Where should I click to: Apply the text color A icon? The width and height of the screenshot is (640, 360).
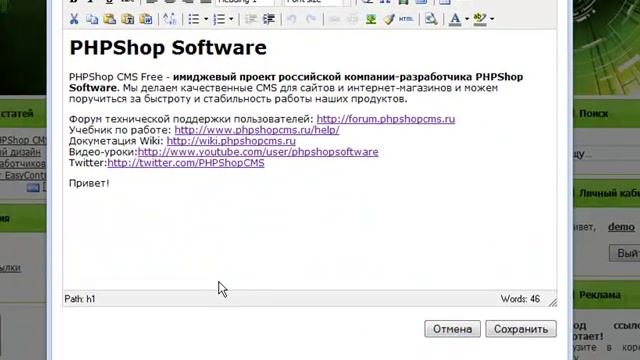pyautogui.click(x=455, y=19)
